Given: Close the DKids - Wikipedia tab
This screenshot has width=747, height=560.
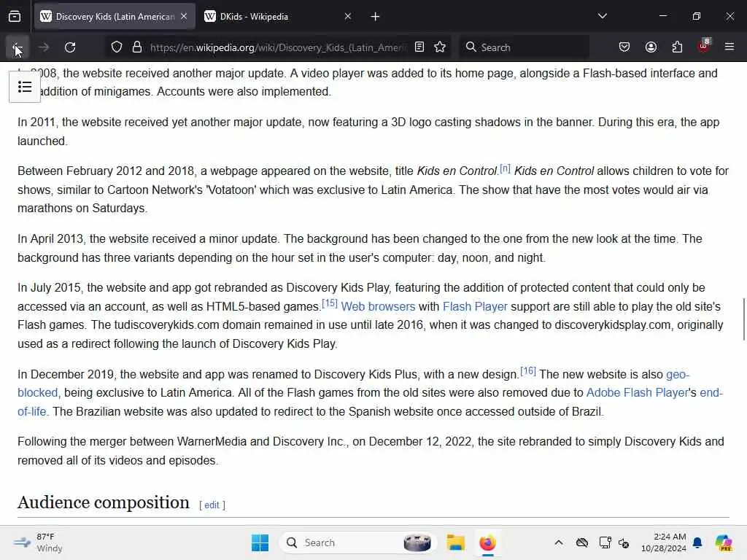Looking at the screenshot, I should tap(348, 17).
